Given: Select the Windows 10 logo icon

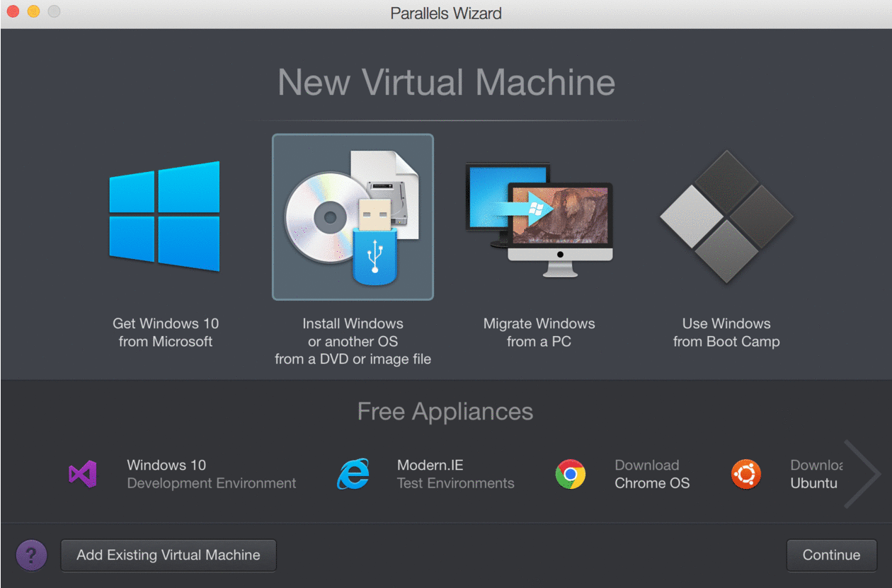Looking at the screenshot, I should tap(164, 217).
